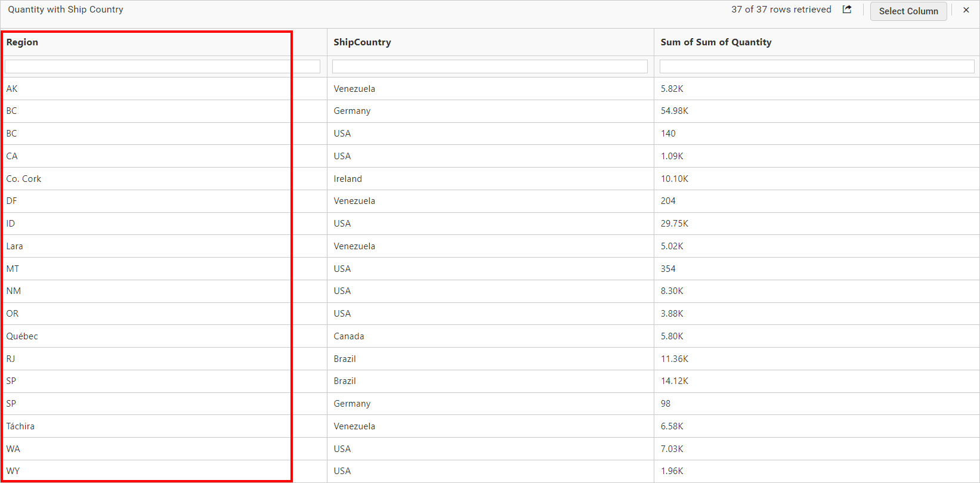Screen dimensions: 980x483
Task: Focus the Sum of Quantity filter box
Action: (817, 66)
